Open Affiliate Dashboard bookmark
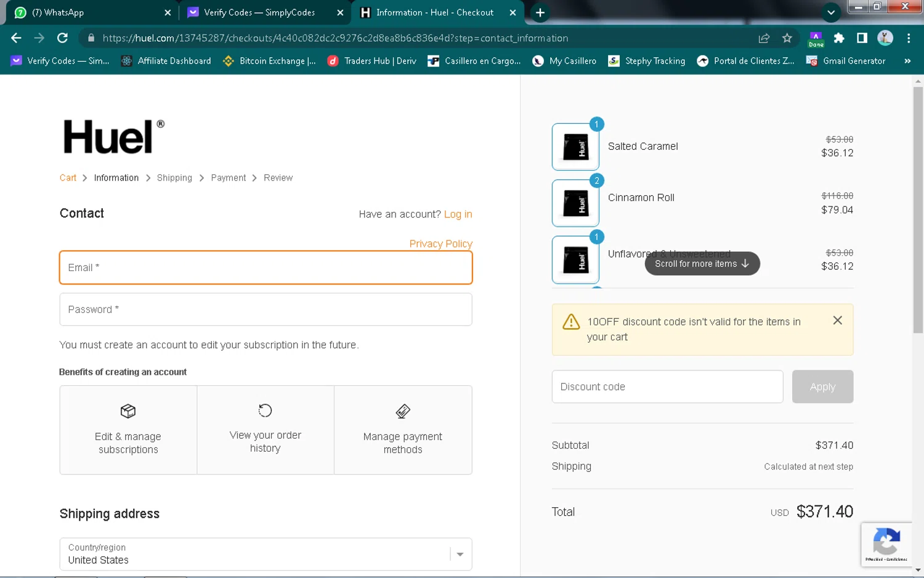Screen dimensions: 924x578 tap(166, 61)
